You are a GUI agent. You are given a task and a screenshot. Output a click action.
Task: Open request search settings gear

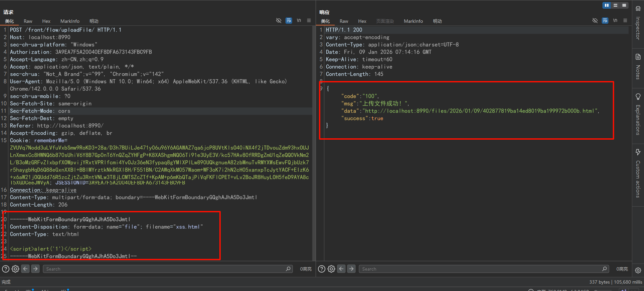pos(15,269)
